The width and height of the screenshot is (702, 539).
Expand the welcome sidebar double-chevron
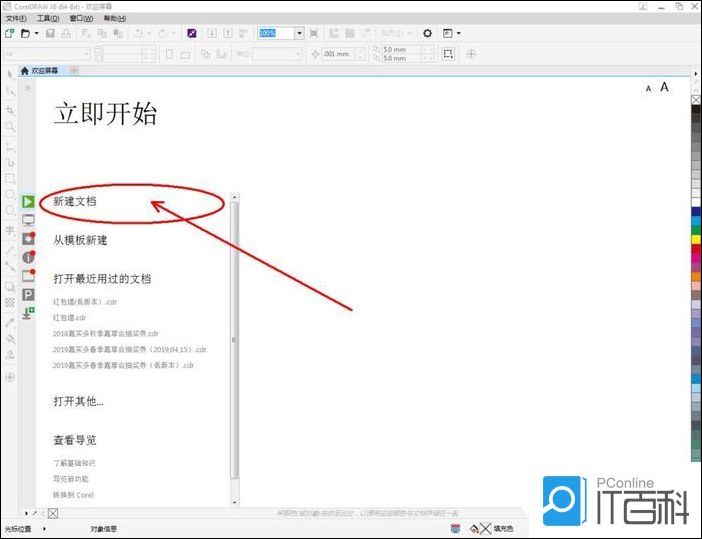point(28,88)
